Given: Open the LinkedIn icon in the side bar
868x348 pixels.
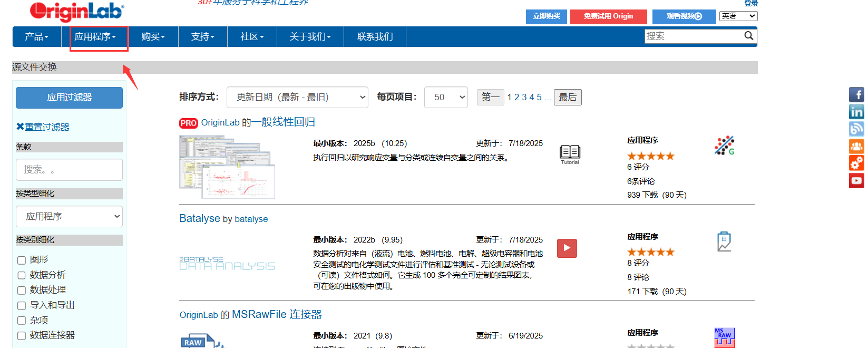Looking at the screenshot, I should pos(856,112).
